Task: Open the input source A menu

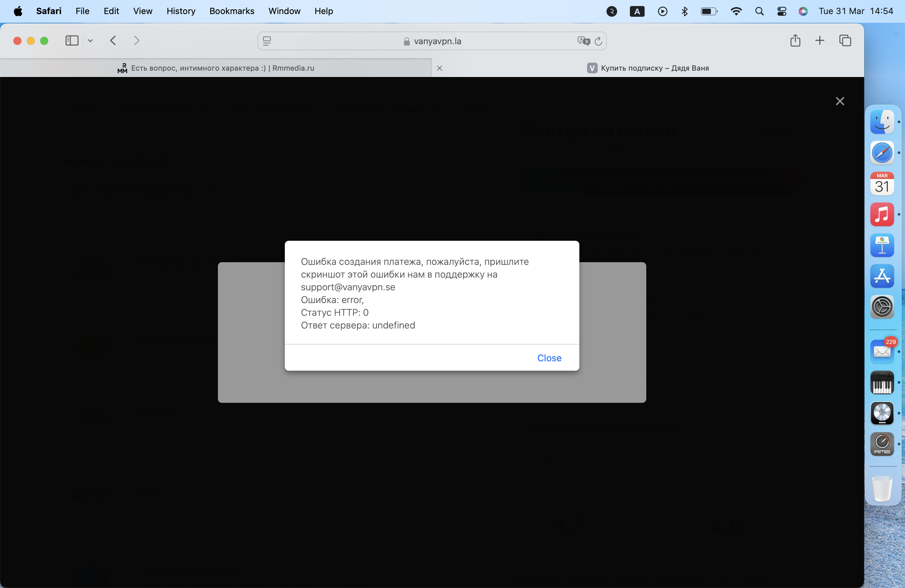Action: [x=637, y=11]
